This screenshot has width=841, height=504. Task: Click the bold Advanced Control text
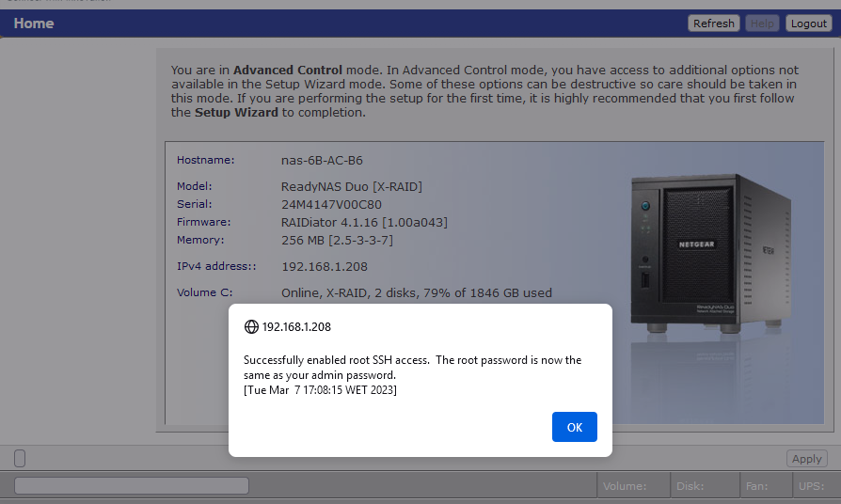pos(288,70)
